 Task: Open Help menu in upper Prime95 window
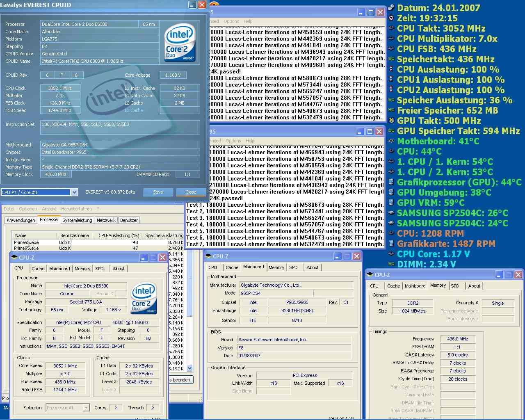(x=248, y=21)
